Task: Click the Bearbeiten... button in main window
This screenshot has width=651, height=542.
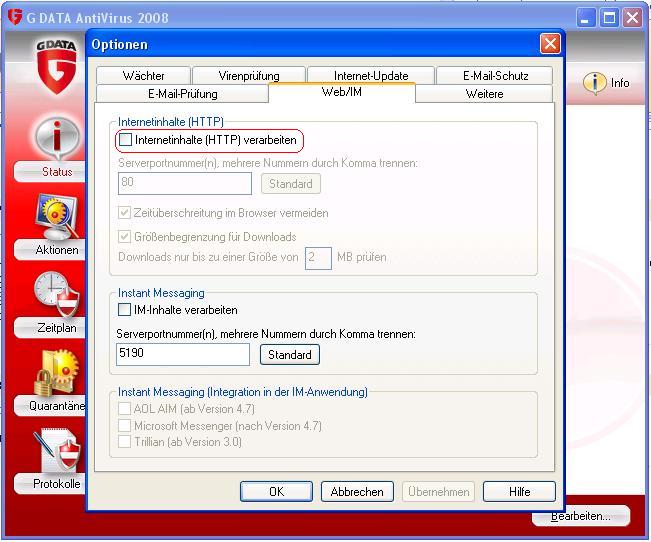Action: 581,516
